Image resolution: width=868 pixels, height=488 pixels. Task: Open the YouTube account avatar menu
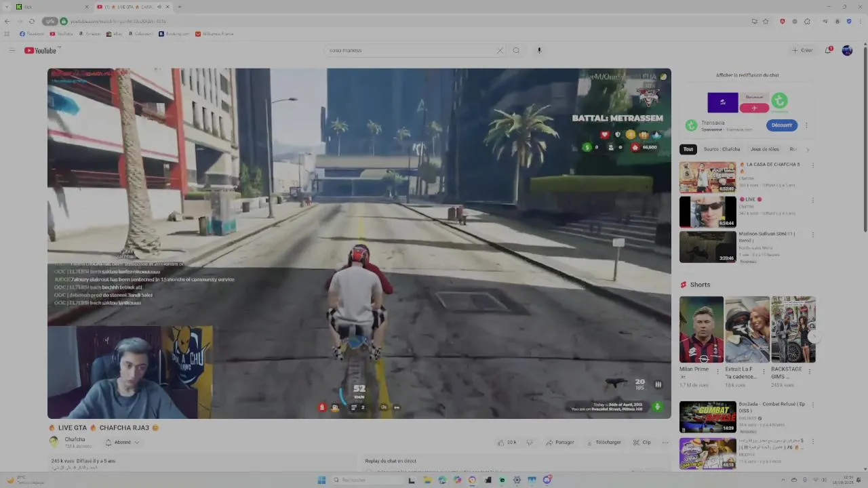[847, 50]
